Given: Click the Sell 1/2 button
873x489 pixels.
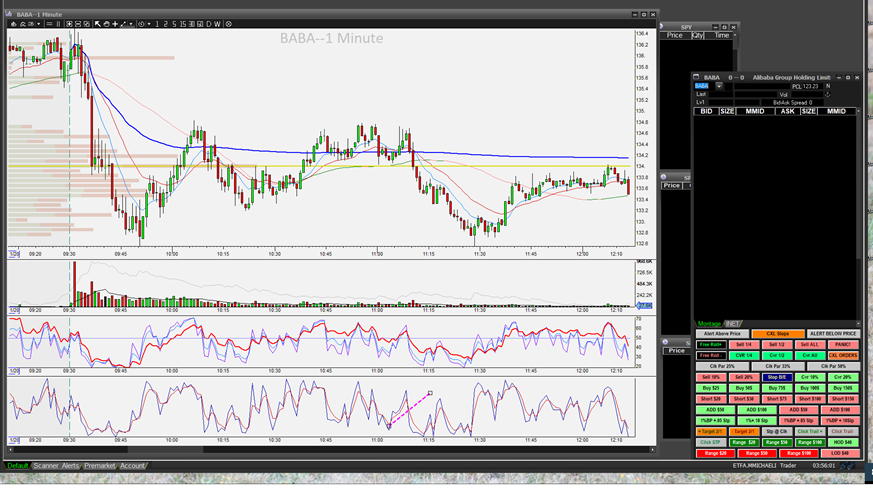Looking at the screenshot, I should point(777,344).
